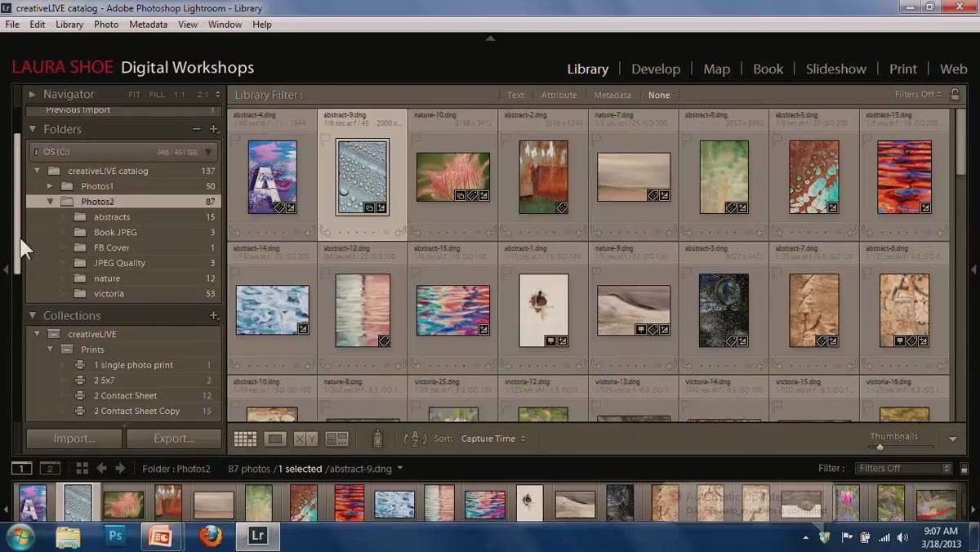Remove folder with the Folders minus icon

(197, 129)
